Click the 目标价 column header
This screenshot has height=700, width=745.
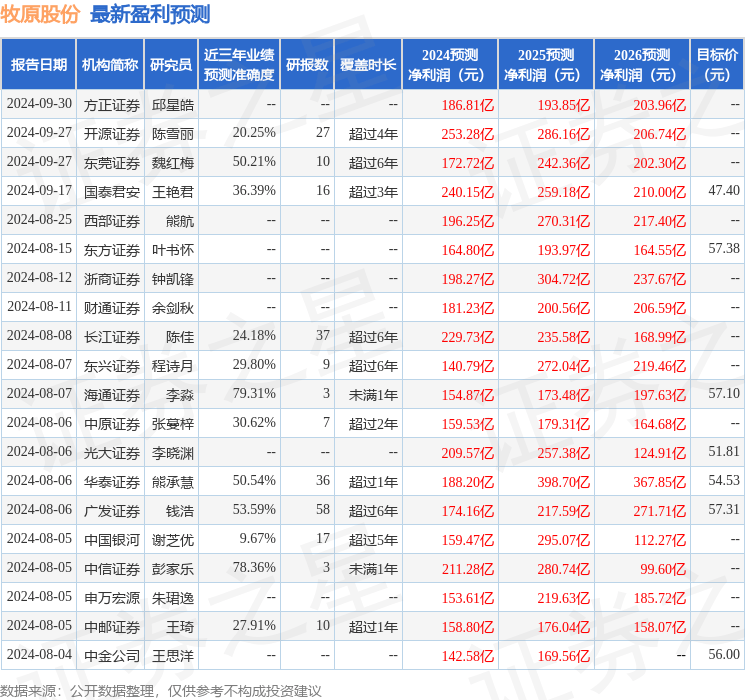(x=717, y=64)
